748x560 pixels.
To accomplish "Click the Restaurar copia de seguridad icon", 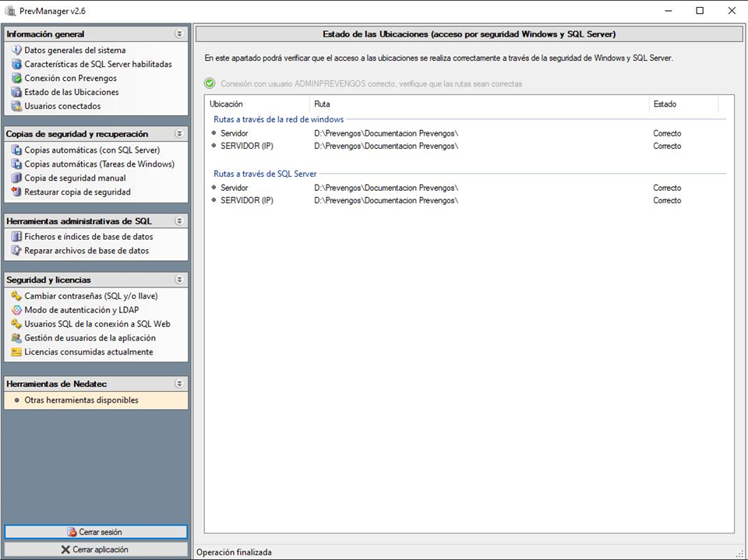I will point(16,192).
